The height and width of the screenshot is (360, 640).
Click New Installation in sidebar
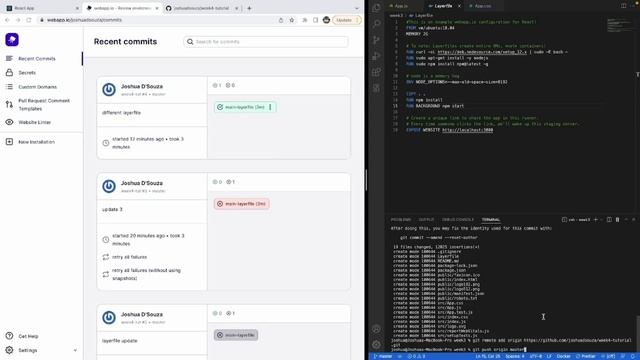pos(36,142)
